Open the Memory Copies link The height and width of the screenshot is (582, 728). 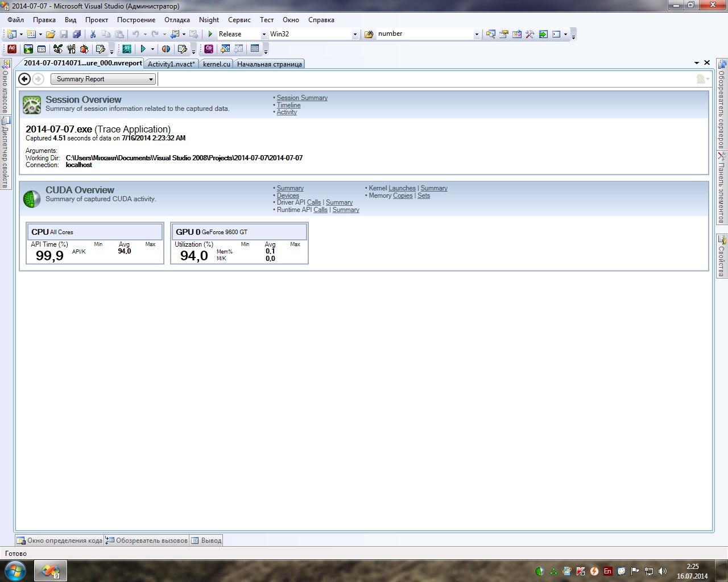403,196
